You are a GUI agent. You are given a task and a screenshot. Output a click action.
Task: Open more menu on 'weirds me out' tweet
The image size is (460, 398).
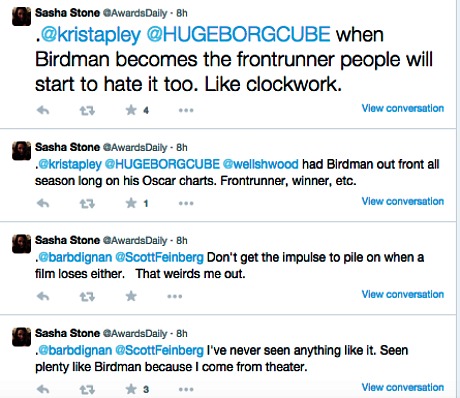pos(175,296)
